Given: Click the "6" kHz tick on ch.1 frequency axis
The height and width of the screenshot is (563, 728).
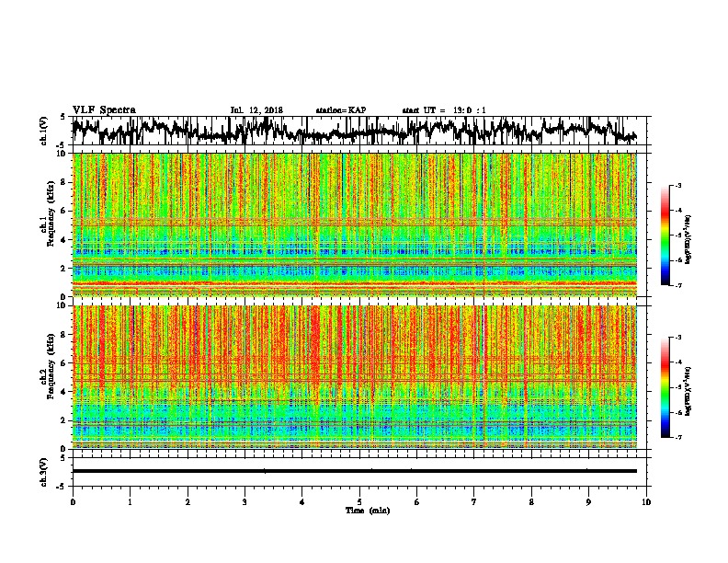Looking at the screenshot, I should [x=63, y=211].
